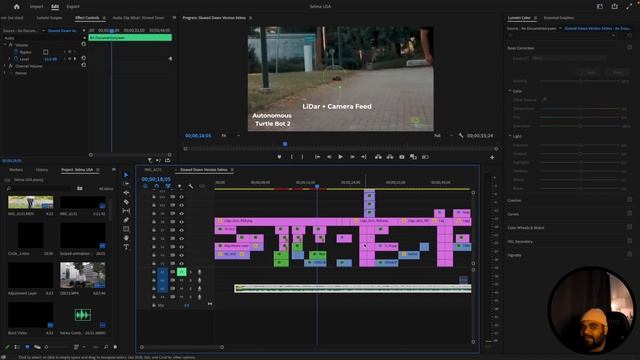Screen dimensions: 640x360
Task: Adjust the Saturation slider
Action: tap(580, 126)
